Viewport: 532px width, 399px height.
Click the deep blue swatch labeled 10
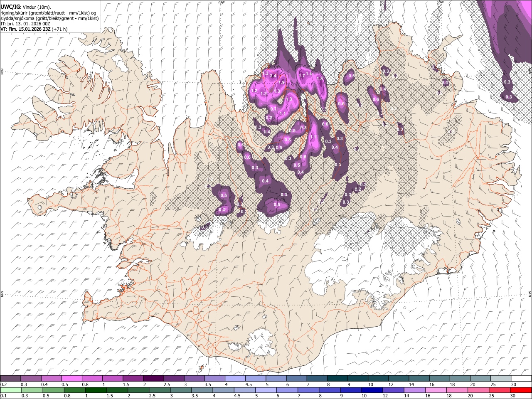pos(372,390)
